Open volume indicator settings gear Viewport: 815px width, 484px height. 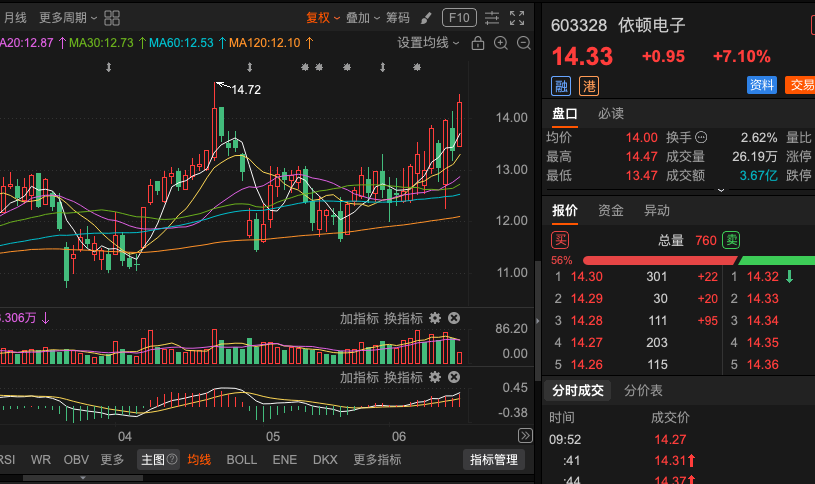click(x=435, y=318)
